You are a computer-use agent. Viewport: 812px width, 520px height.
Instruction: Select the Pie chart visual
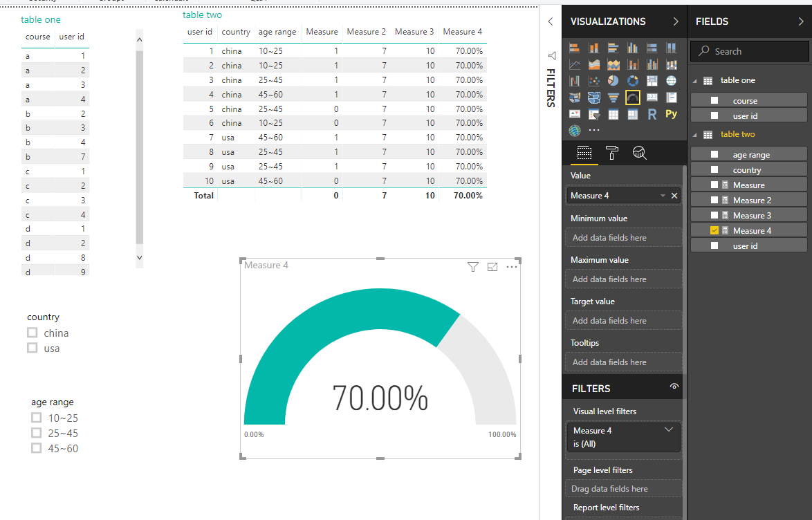(613, 81)
